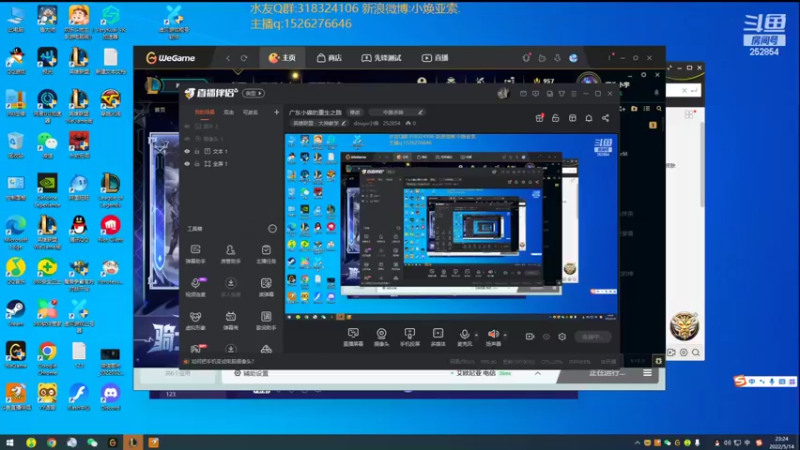The image size is (800, 450).
Task: Add 多媒体 media source
Action: [438, 337]
